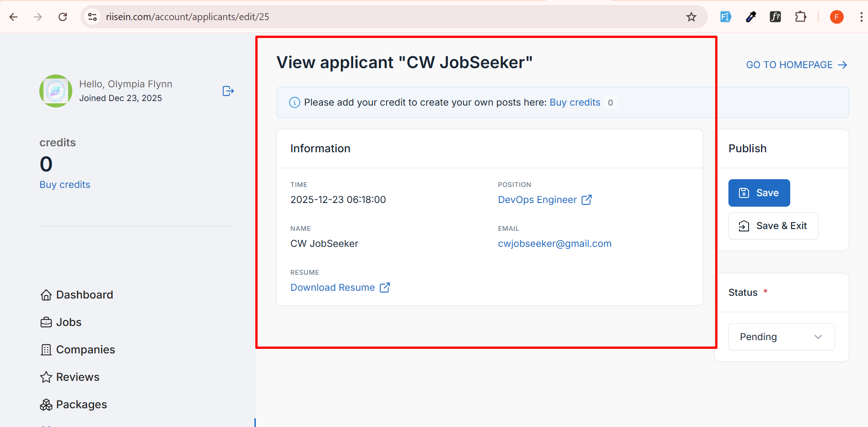Reload the page with the refresh icon

pos(63,17)
